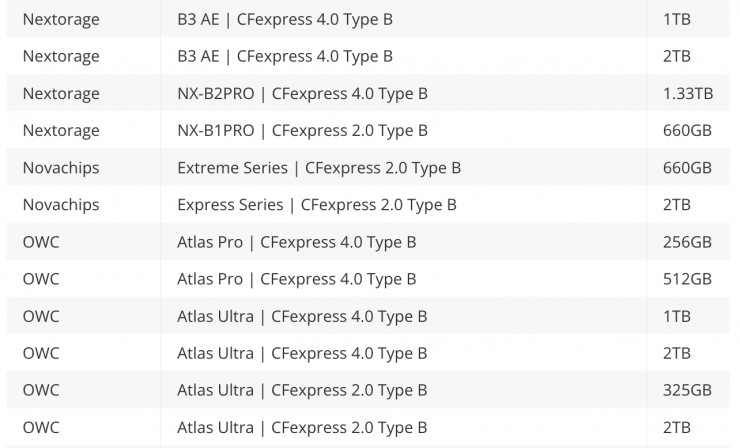Screen dimensions: 740x448
Task: Click the 512GB capacity cell
Action: [x=687, y=278]
